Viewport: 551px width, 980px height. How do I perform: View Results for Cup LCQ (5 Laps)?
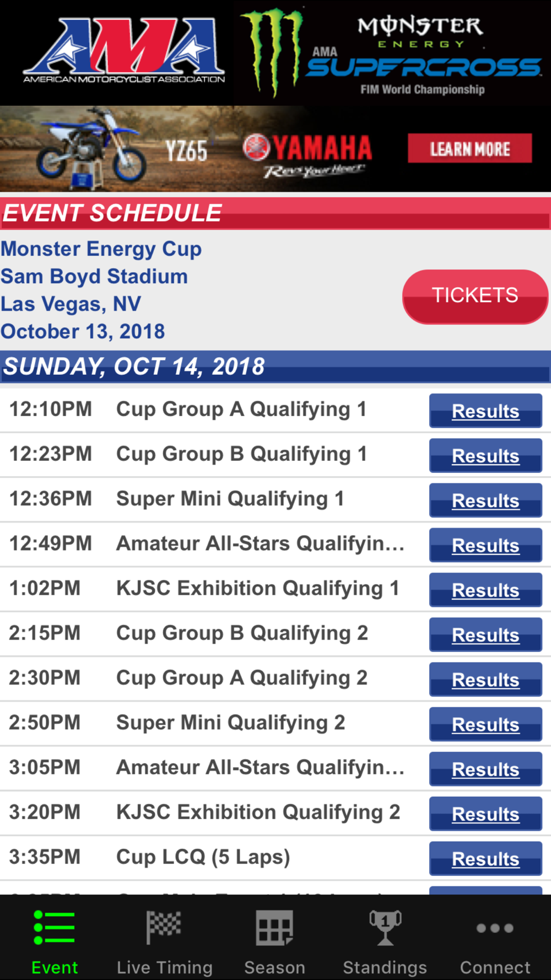[x=485, y=858]
